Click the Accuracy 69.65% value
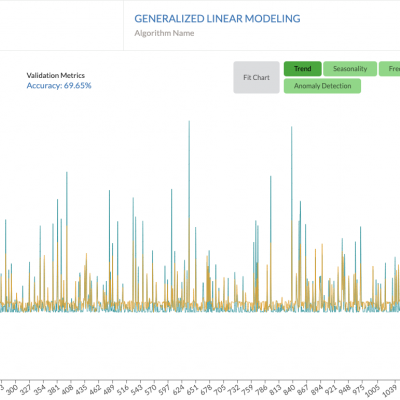The height and width of the screenshot is (400, 400). click(59, 86)
